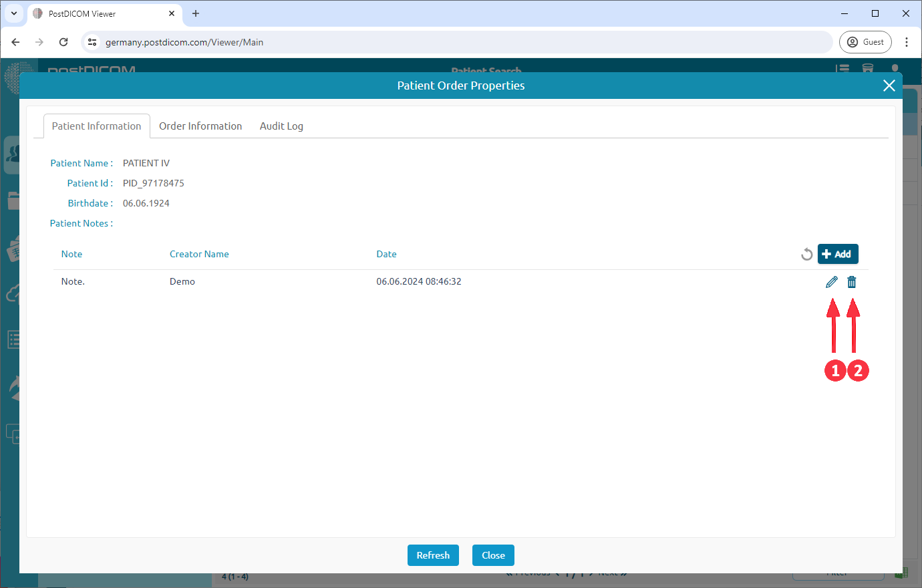Select the Patient Information tab
The width and height of the screenshot is (922, 588).
[97, 126]
